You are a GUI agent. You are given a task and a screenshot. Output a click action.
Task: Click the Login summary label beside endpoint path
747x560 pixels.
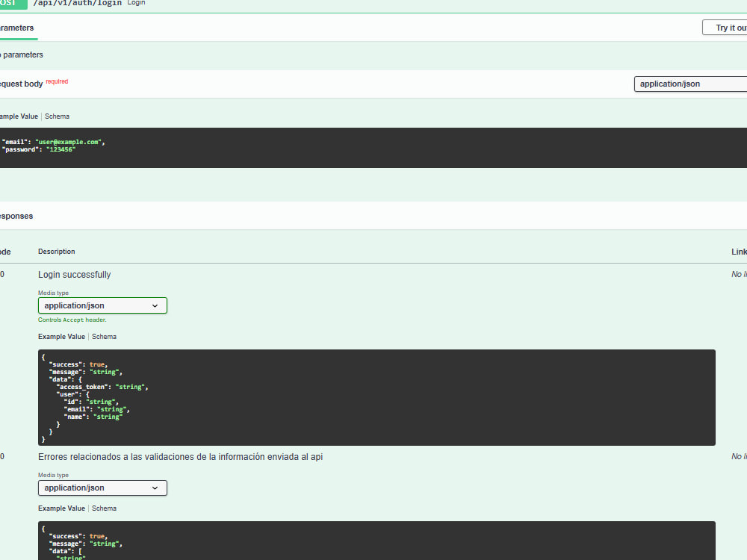(x=136, y=3)
